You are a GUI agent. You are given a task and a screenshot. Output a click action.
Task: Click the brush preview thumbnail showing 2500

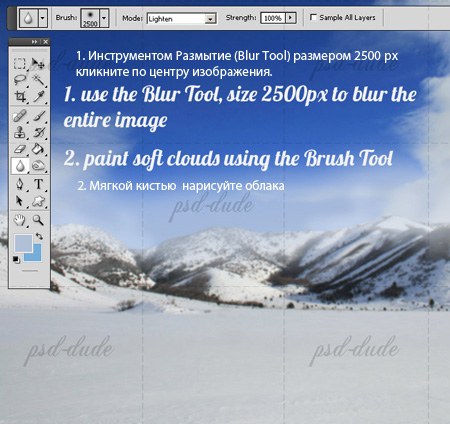pos(90,18)
